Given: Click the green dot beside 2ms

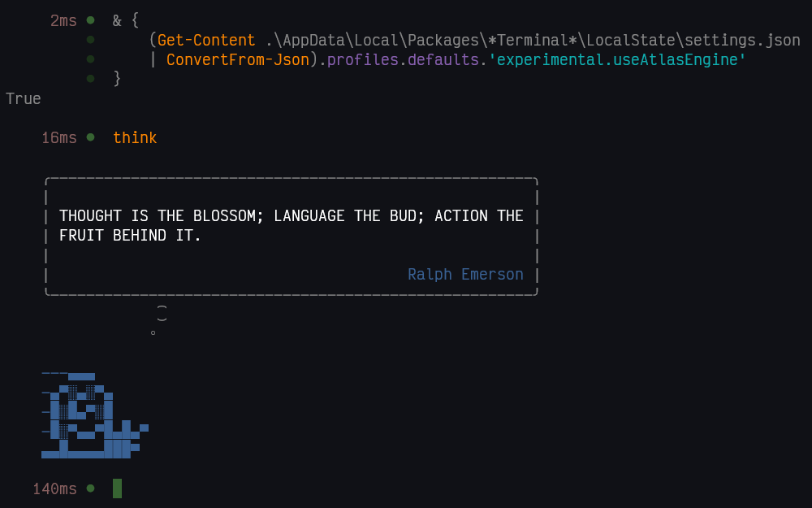Looking at the screenshot, I should (x=90, y=20).
